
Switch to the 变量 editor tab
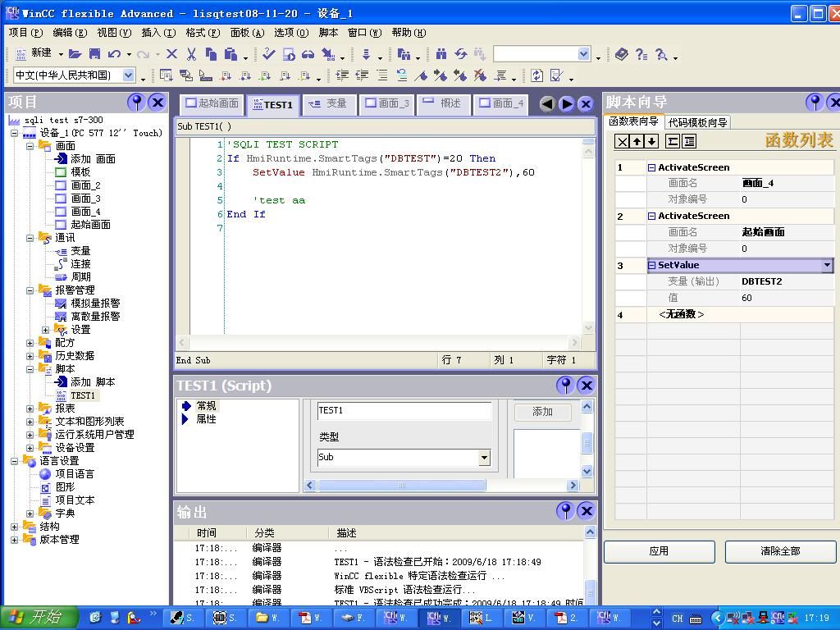click(330, 103)
